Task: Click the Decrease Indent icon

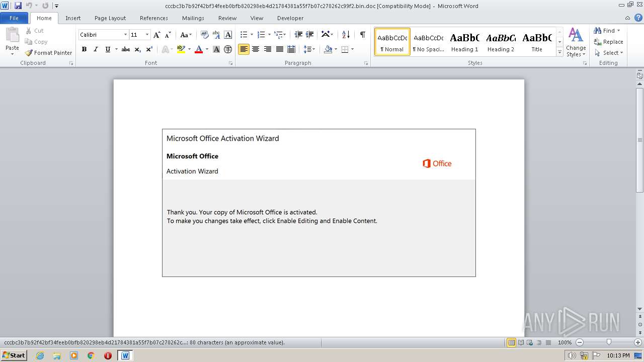Action: click(x=298, y=35)
